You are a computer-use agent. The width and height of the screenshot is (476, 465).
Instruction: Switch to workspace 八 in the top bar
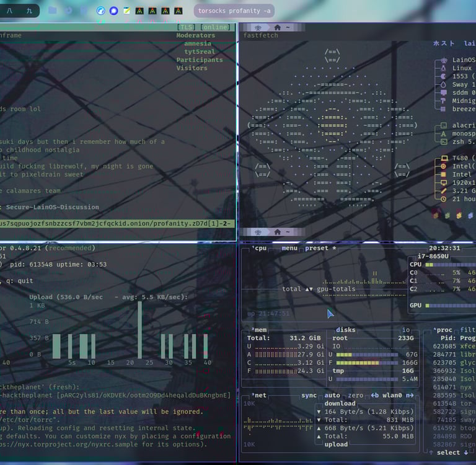pyautogui.click(x=9, y=11)
